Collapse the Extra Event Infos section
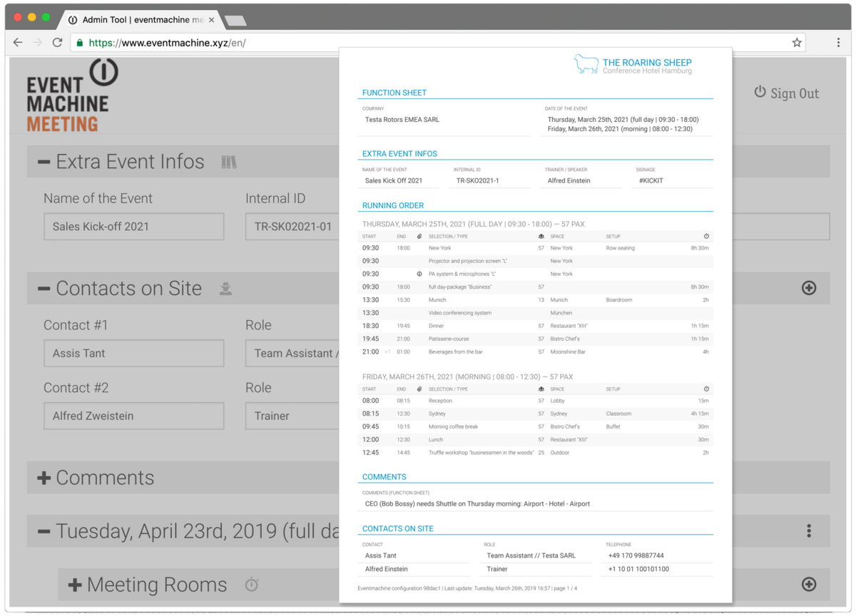Viewport: 856px width, 616px height. (x=44, y=163)
